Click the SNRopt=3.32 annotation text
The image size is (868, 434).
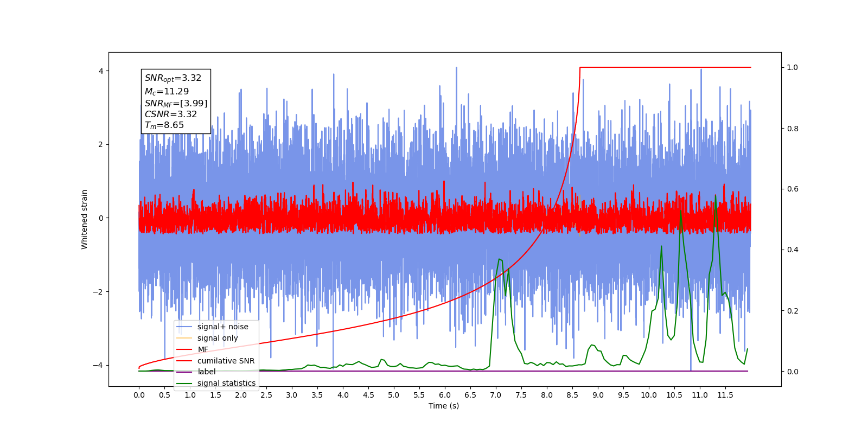click(x=173, y=78)
